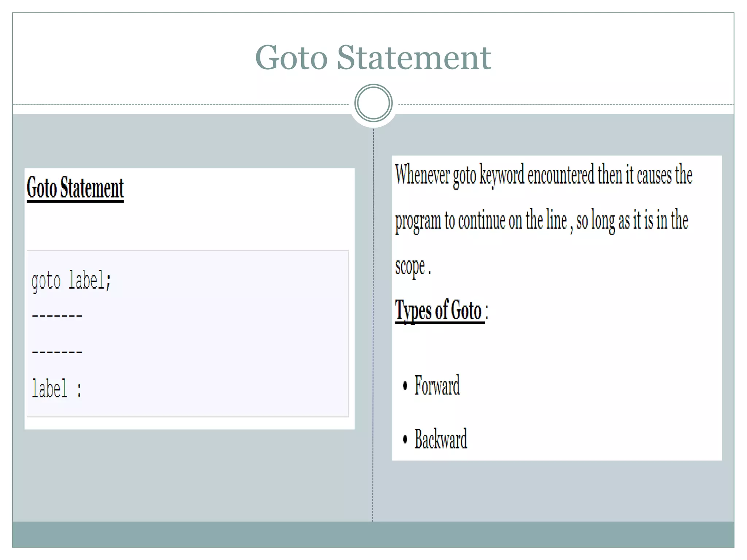Viewport: 747px width, 560px height.
Task: Click the word 'scope' in the paragraph
Action: tap(410, 266)
